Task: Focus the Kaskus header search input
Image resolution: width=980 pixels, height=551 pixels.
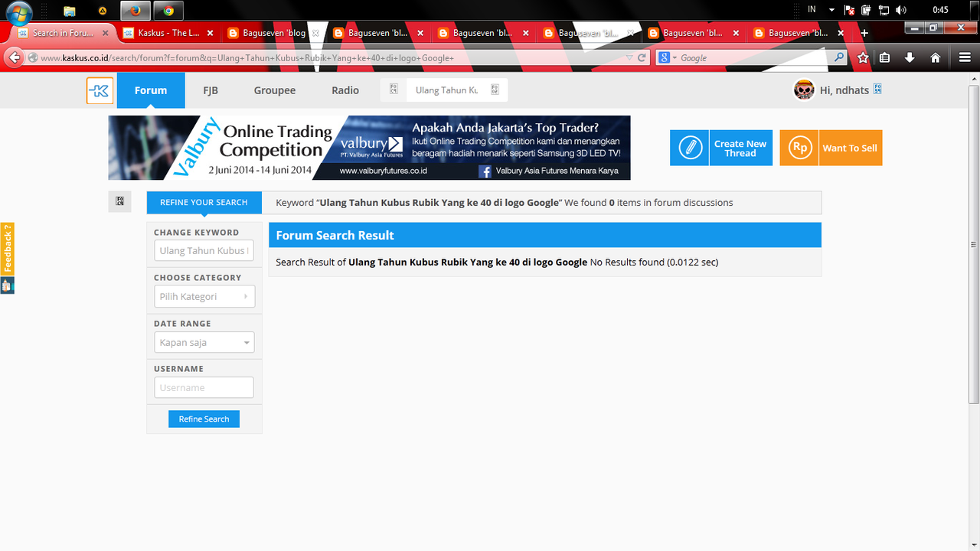Action: tap(446, 90)
